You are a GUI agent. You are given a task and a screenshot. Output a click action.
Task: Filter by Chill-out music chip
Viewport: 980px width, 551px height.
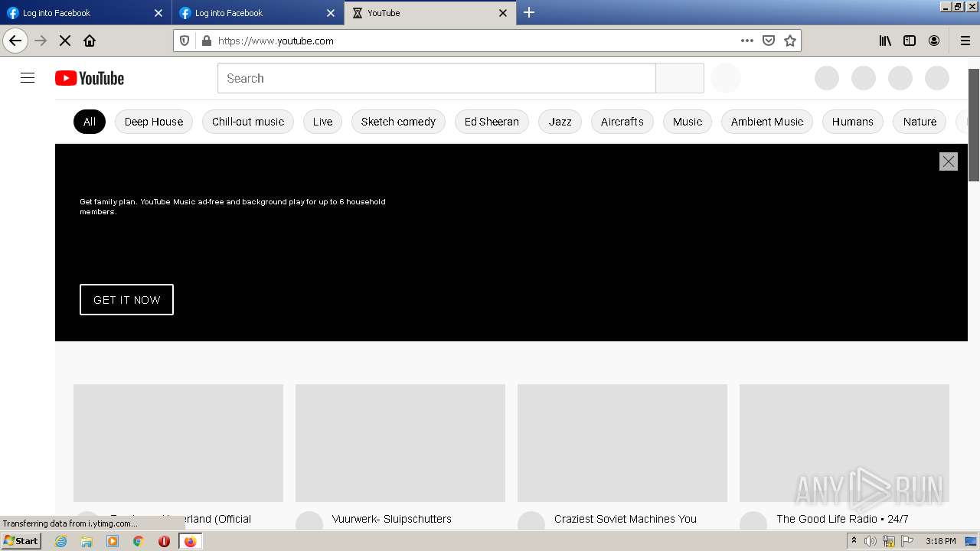[x=248, y=122]
